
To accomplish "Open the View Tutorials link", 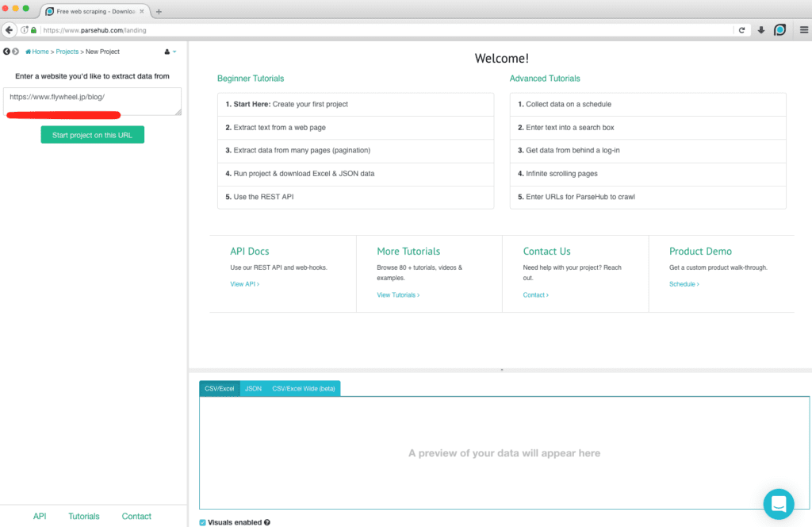I will coord(398,294).
